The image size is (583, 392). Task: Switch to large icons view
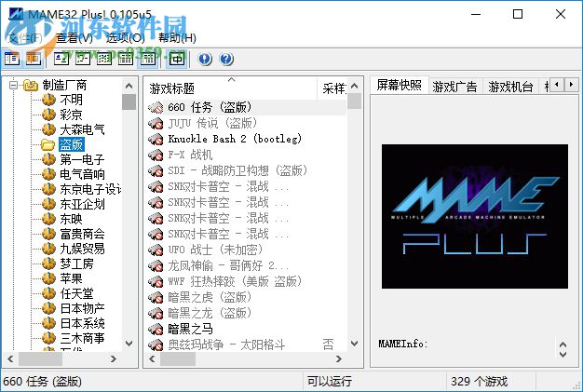(x=61, y=59)
